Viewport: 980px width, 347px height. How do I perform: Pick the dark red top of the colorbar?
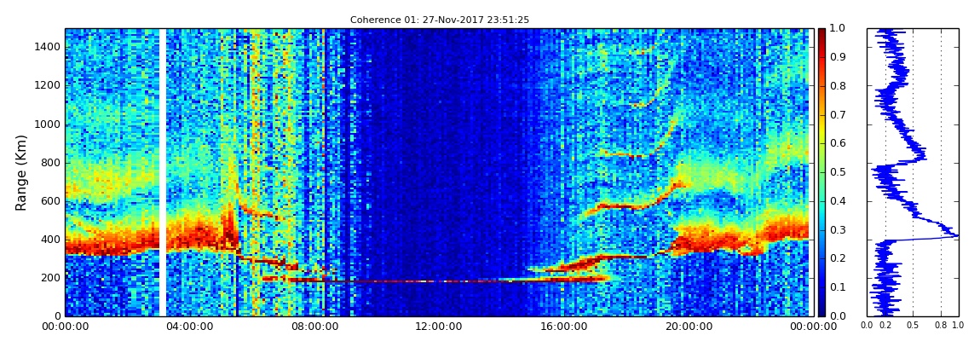[821, 32]
